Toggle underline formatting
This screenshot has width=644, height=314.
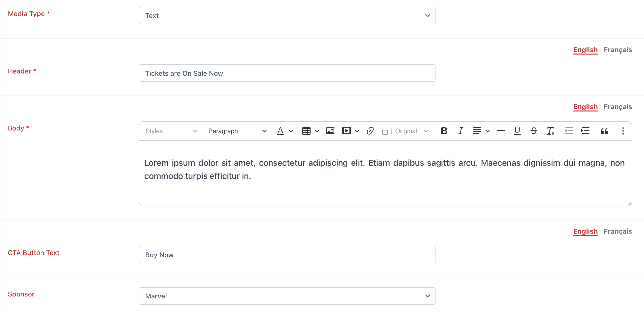[517, 131]
